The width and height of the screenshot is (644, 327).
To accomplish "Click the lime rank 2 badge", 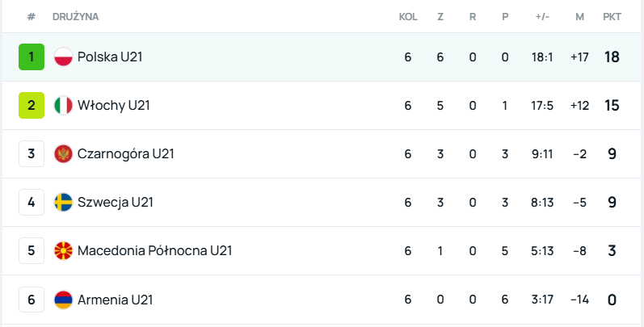I will click(x=31, y=105).
